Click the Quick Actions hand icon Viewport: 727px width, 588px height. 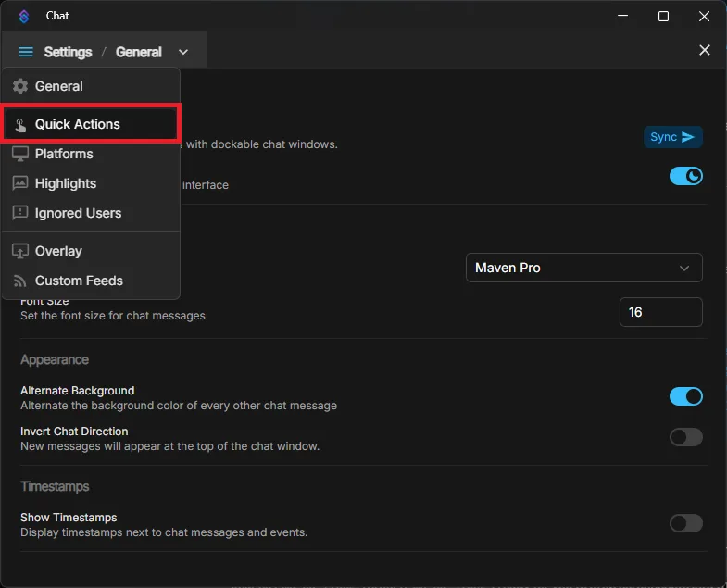point(20,125)
